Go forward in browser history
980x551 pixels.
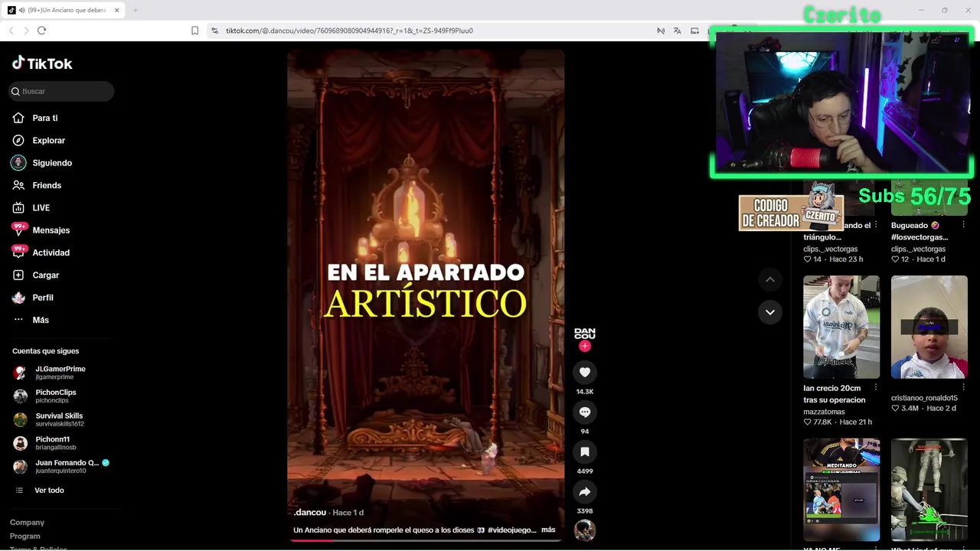tap(26, 31)
